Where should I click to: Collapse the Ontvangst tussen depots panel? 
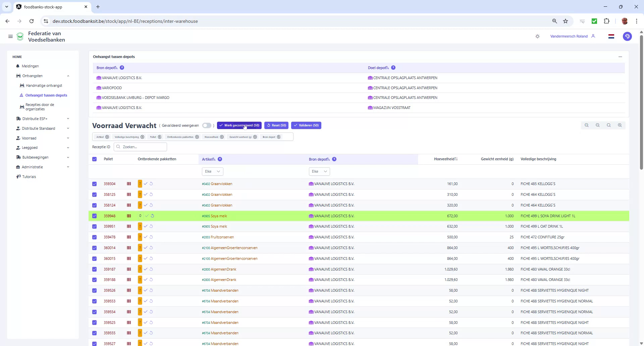[x=620, y=57]
